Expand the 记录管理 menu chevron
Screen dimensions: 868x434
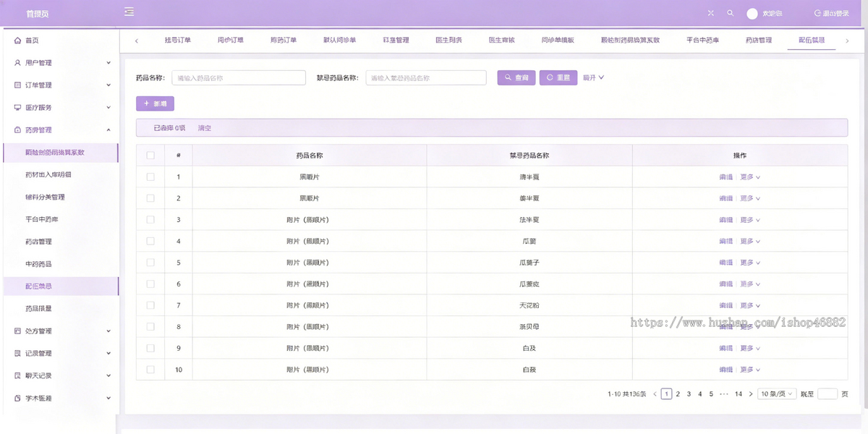[109, 354]
